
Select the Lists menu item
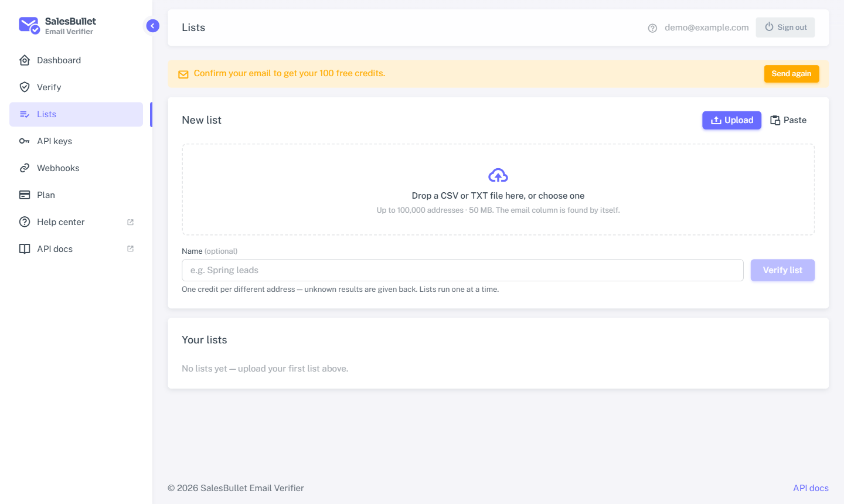pyautogui.click(x=76, y=114)
